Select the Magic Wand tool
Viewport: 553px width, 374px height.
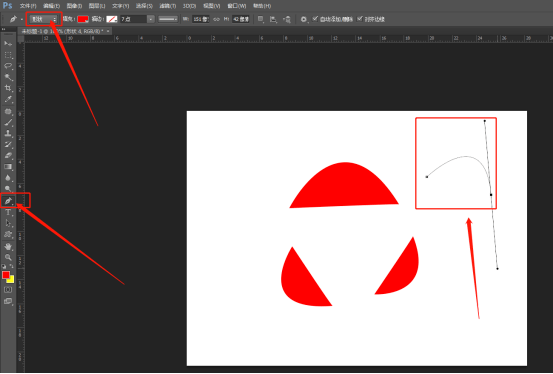[8, 77]
